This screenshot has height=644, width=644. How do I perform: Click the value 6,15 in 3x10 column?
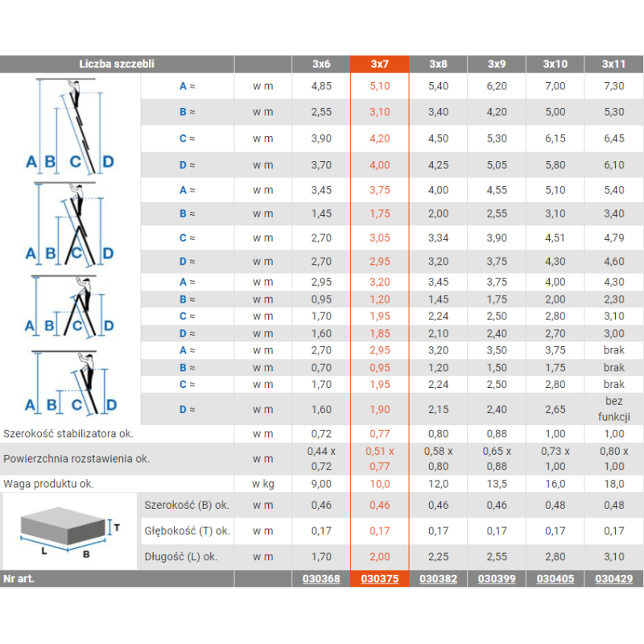pos(555,138)
